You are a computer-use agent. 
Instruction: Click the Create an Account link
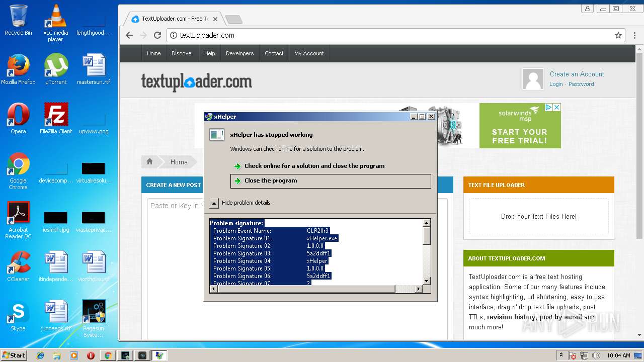coord(577,74)
